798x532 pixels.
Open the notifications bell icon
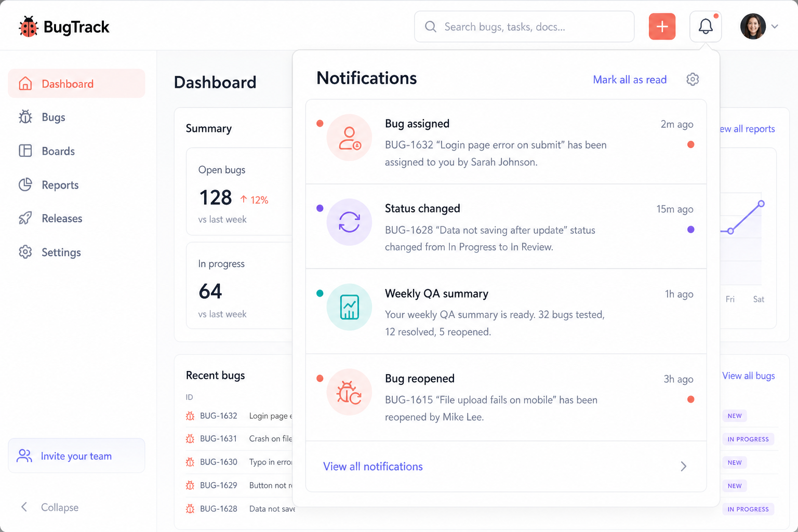click(706, 26)
